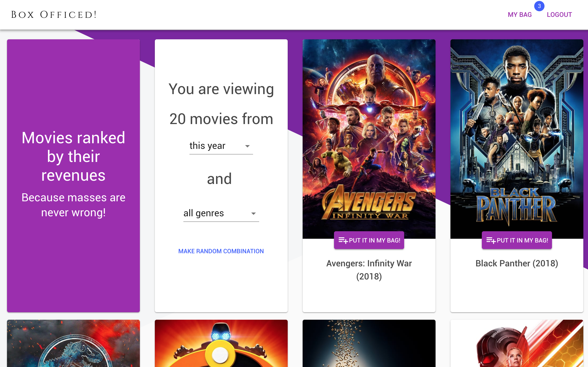
Task: Click the Ant-Man and the Wasp poster
Action: [x=516, y=343]
